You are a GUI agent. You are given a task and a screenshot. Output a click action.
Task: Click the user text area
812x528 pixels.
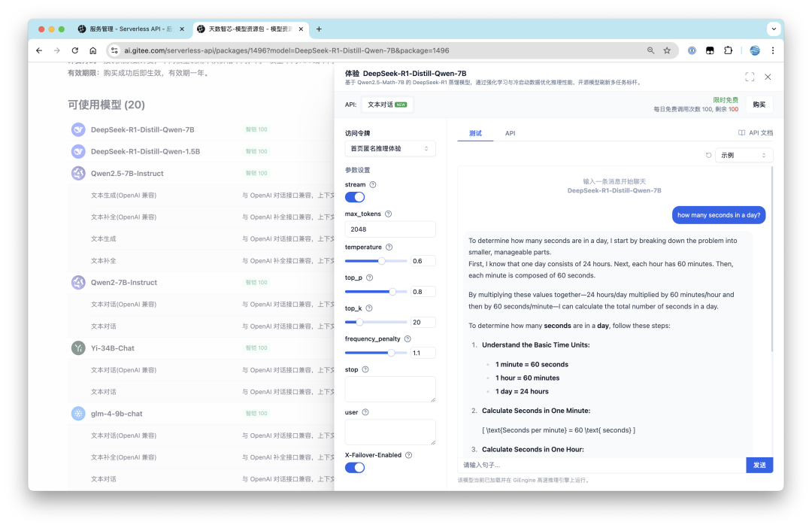click(x=390, y=432)
